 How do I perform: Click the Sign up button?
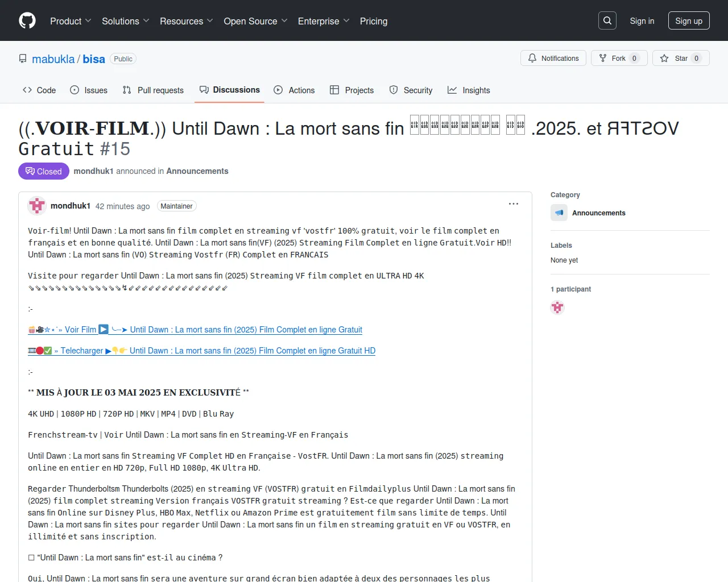click(x=689, y=21)
